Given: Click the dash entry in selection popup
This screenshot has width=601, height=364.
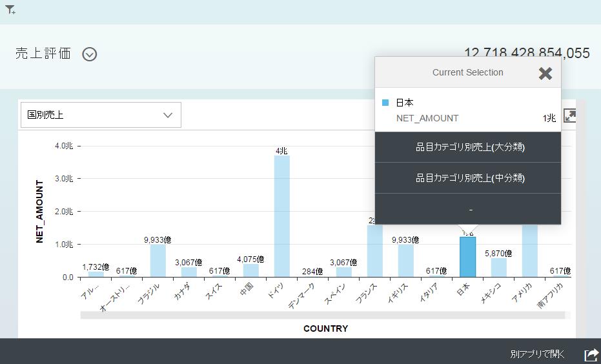Looking at the screenshot, I should click(x=469, y=210).
